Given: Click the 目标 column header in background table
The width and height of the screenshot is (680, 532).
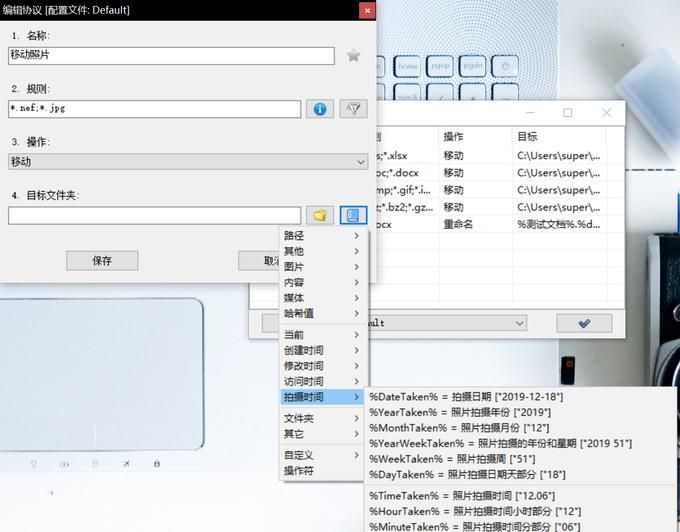Looking at the screenshot, I should point(559,137).
